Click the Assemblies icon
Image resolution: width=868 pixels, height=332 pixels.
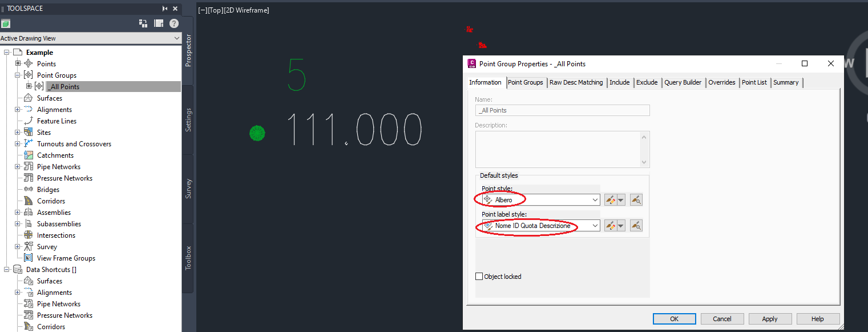(x=28, y=212)
